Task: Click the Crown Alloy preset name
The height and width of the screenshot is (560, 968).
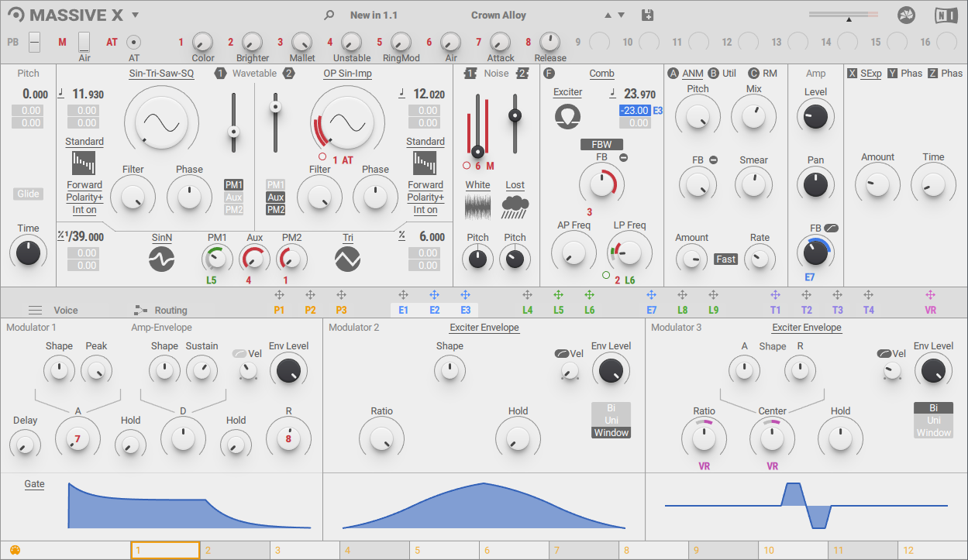Action: tap(498, 15)
